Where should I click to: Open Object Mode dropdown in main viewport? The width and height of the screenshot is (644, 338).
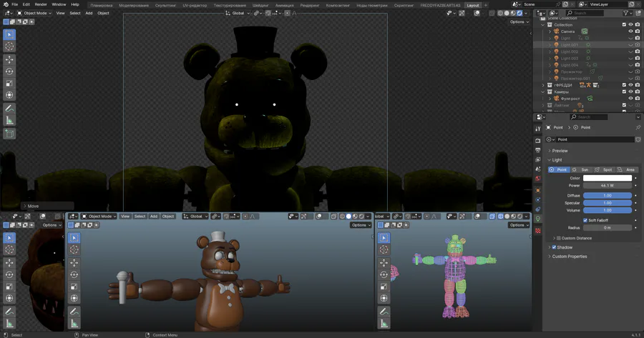[34, 13]
